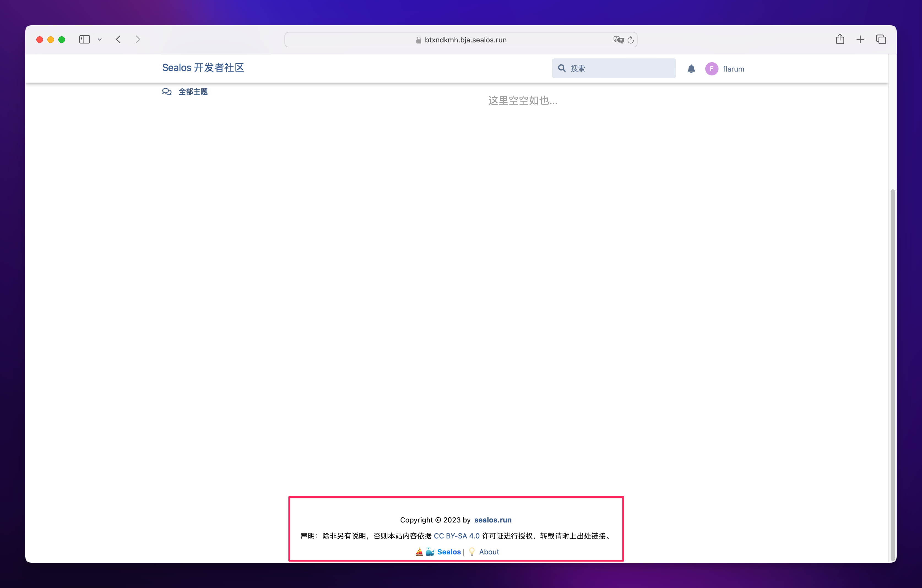Image resolution: width=922 pixels, height=588 pixels.
Task: Open a new tab with the plus icon
Action: pyautogui.click(x=860, y=39)
